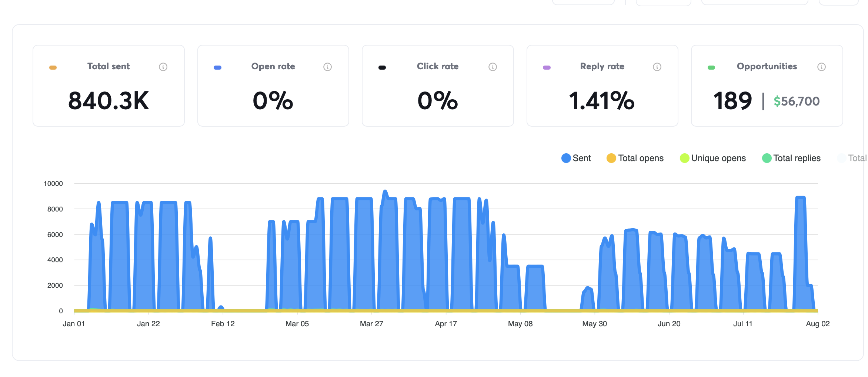
Task: Click the May 08 x-axis label
Action: [x=520, y=324]
